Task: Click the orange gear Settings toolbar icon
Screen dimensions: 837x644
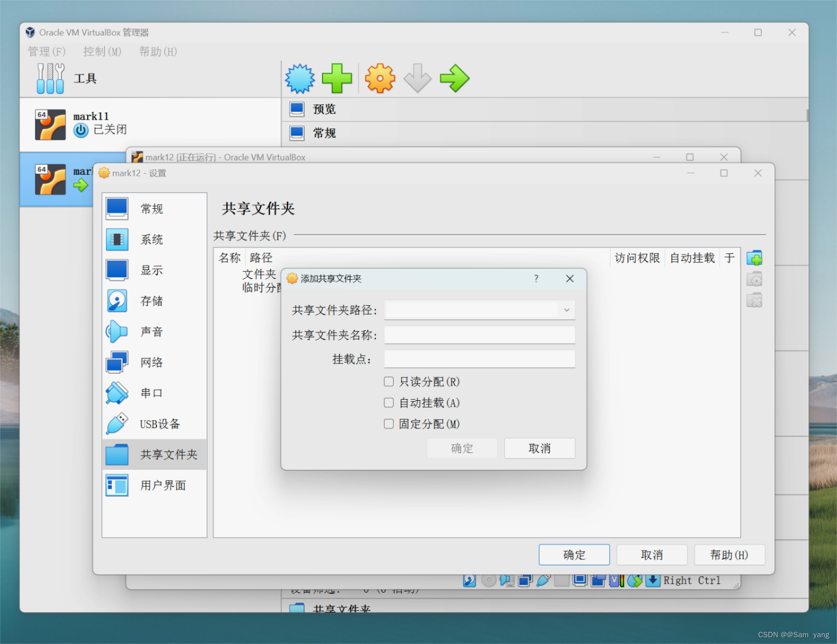Action: pos(380,78)
